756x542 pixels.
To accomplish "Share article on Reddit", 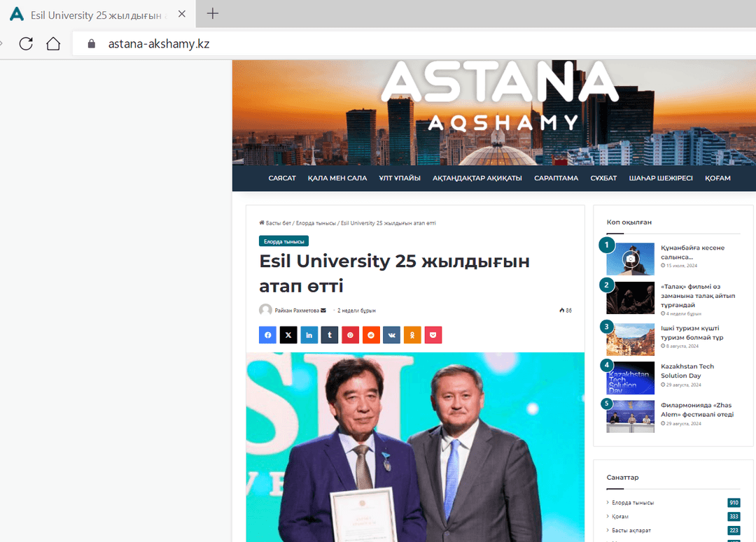I will tap(371, 335).
